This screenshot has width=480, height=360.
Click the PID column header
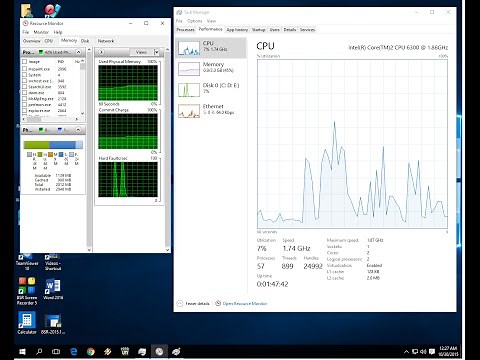61,62
